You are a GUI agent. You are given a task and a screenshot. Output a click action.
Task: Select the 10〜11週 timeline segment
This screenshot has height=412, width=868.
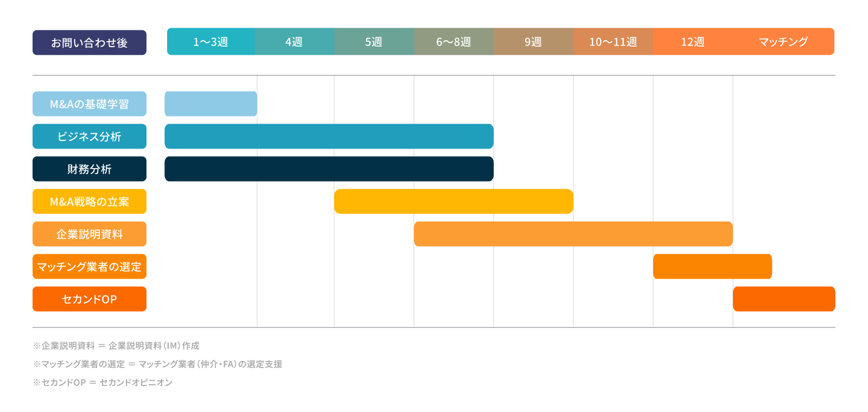[613, 42]
